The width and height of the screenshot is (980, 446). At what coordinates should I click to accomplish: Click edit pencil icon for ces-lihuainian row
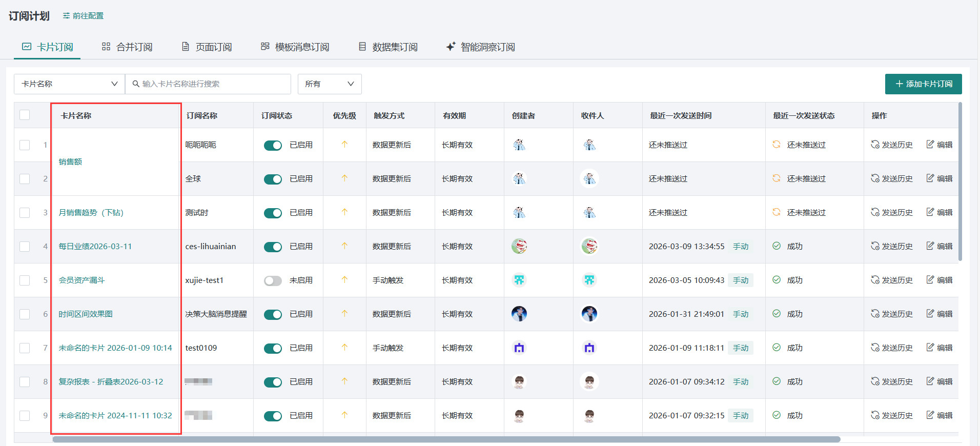click(930, 246)
